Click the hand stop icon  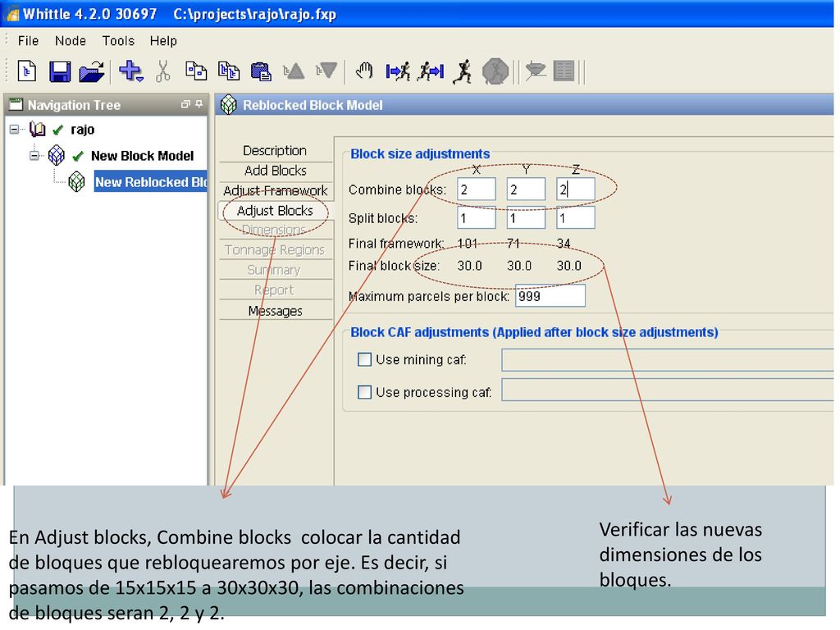point(364,71)
